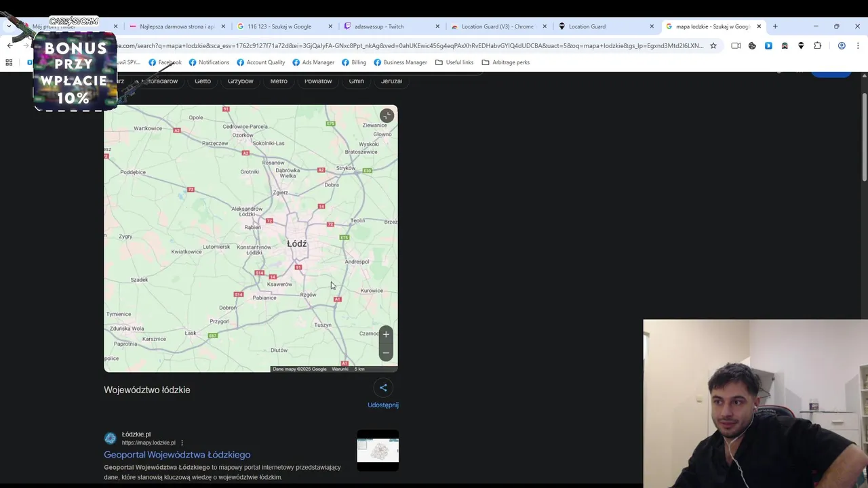Click 'Zgierz' on the map
The image size is (868, 488).
pyautogui.click(x=280, y=192)
